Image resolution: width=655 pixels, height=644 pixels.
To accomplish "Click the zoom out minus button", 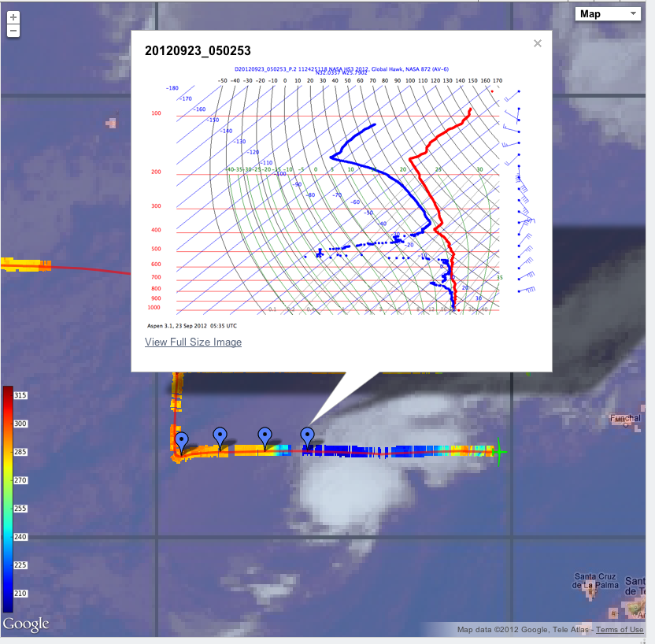I will pos(13,31).
